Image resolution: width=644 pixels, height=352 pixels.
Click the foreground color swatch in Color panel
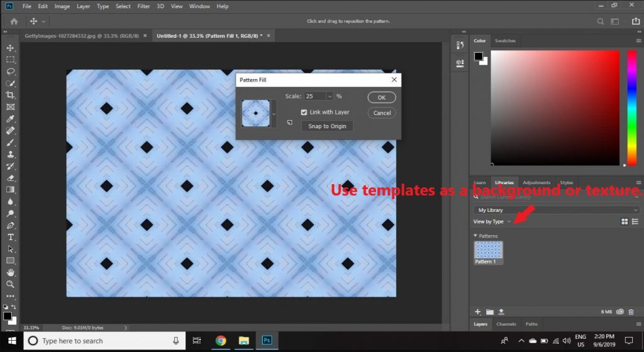(479, 56)
